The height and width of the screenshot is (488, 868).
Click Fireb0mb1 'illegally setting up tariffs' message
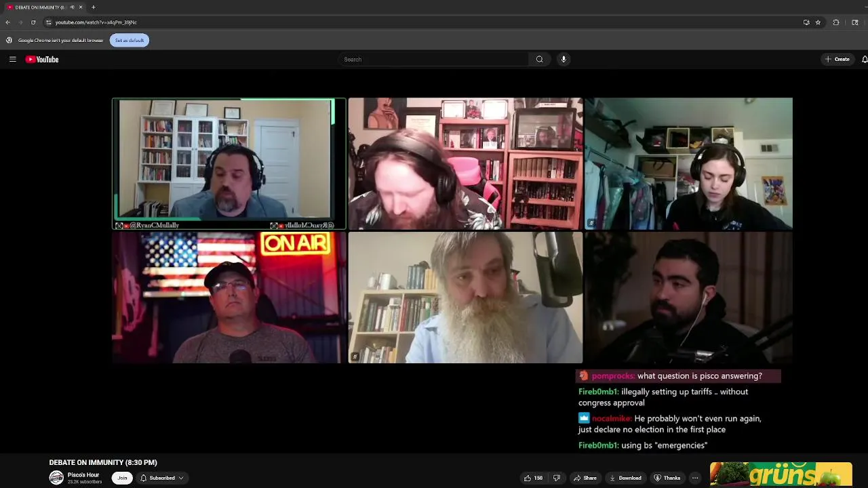663,397
